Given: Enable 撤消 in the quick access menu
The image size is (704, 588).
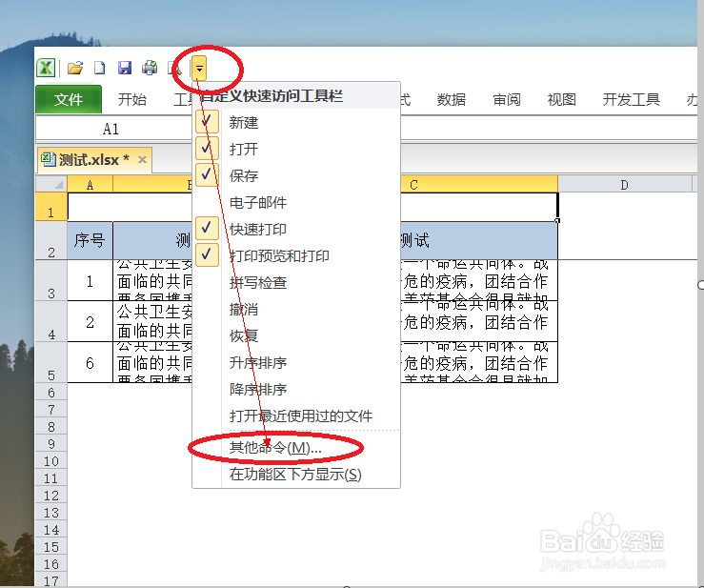Looking at the screenshot, I should click(296, 309).
